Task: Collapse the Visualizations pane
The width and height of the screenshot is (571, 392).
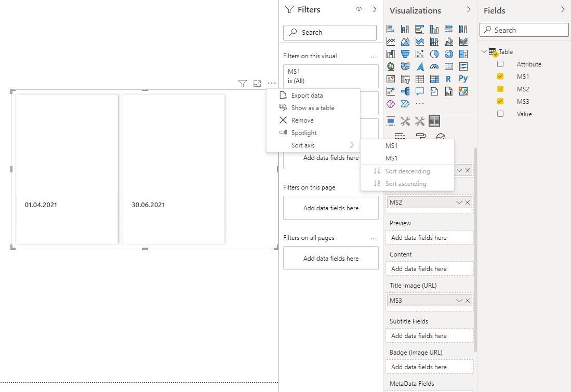Action: point(469,9)
